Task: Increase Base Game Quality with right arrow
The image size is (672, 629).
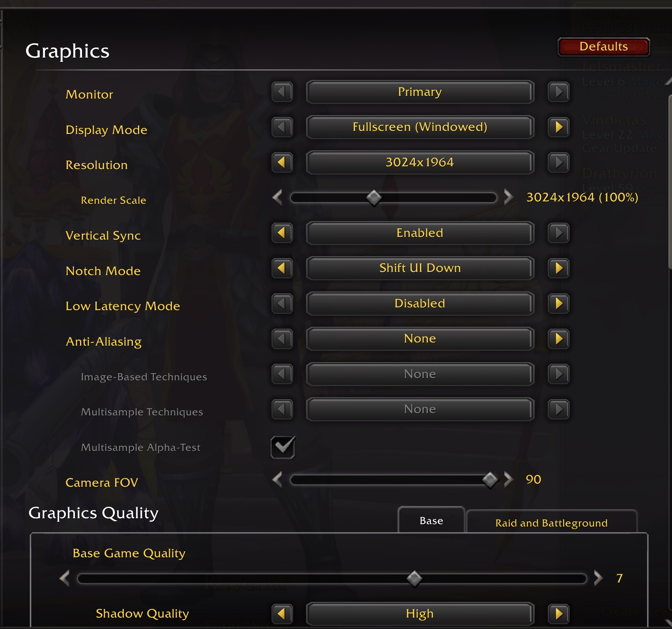Action: [598, 579]
